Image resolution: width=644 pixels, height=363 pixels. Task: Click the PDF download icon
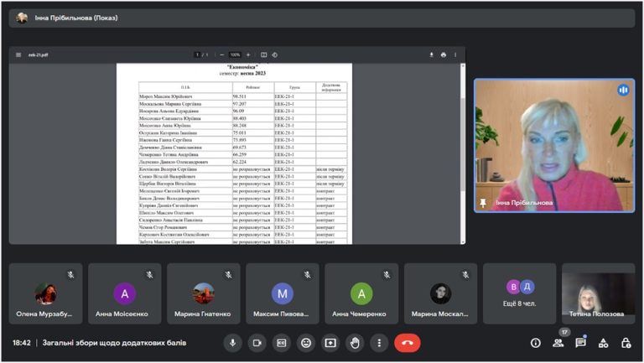(431, 54)
